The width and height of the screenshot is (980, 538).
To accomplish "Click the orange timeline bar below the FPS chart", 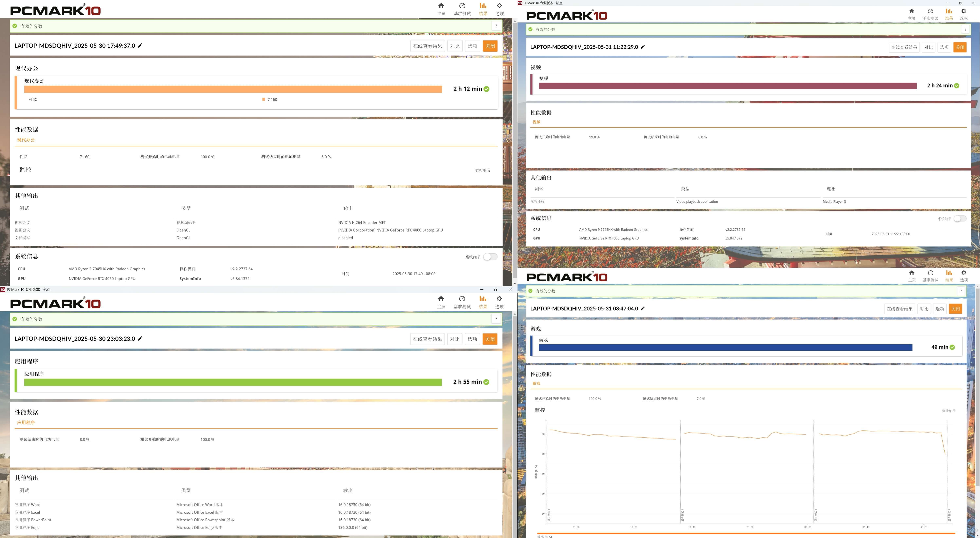I will (746, 533).
